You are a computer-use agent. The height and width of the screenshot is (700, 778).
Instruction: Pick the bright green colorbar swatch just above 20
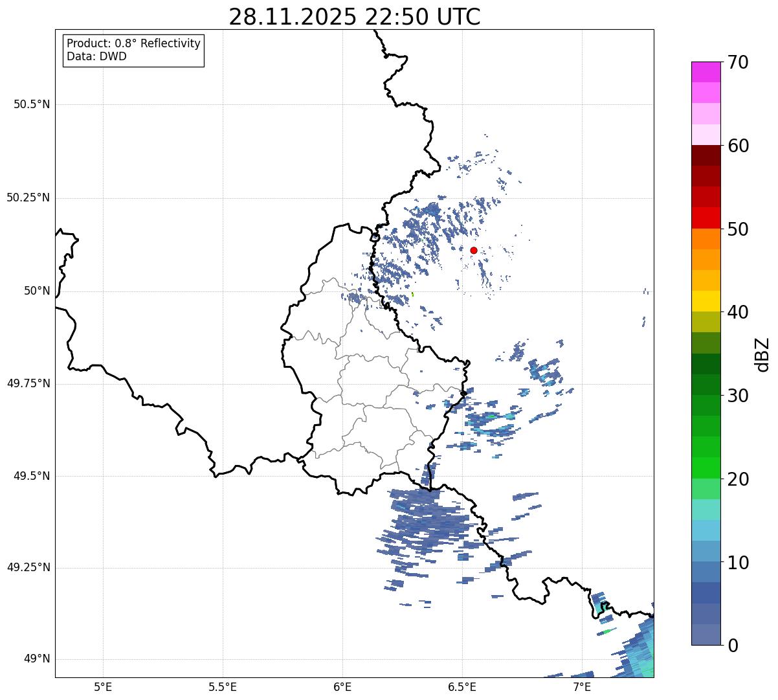706,468
